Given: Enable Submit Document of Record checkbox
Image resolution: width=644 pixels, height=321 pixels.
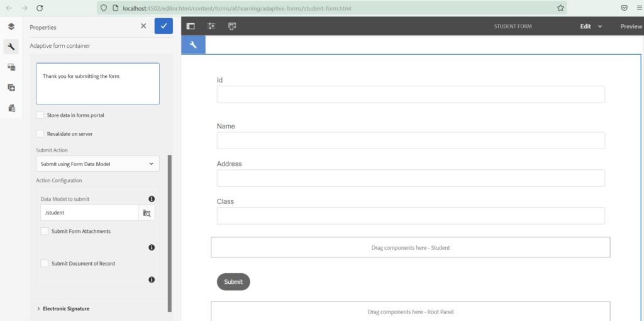Looking at the screenshot, I should [x=45, y=263].
